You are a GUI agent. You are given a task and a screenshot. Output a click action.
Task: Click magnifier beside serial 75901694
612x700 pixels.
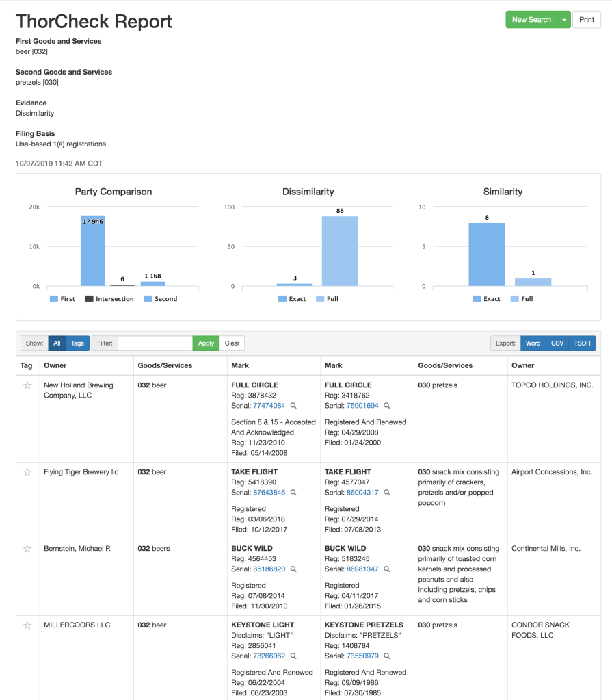(x=387, y=406)
